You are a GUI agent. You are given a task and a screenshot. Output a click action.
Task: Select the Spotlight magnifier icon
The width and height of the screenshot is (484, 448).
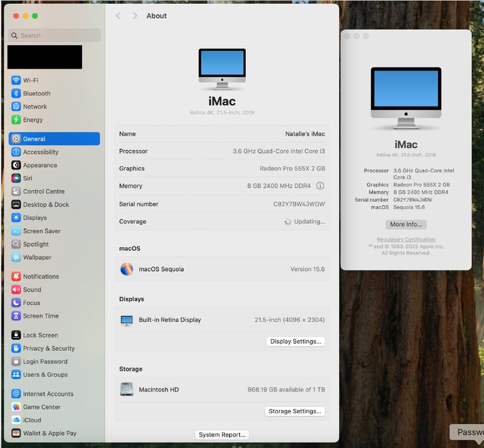point(16,244)
